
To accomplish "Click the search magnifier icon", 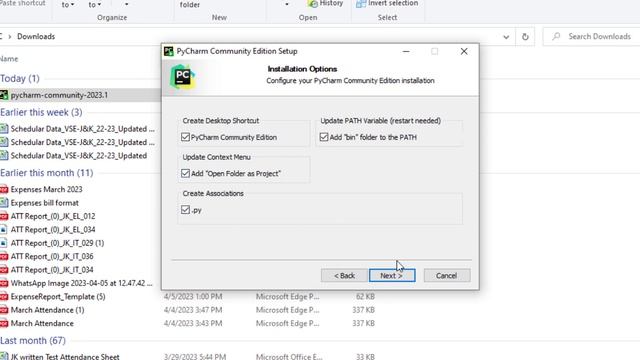I will coord(556,37).
